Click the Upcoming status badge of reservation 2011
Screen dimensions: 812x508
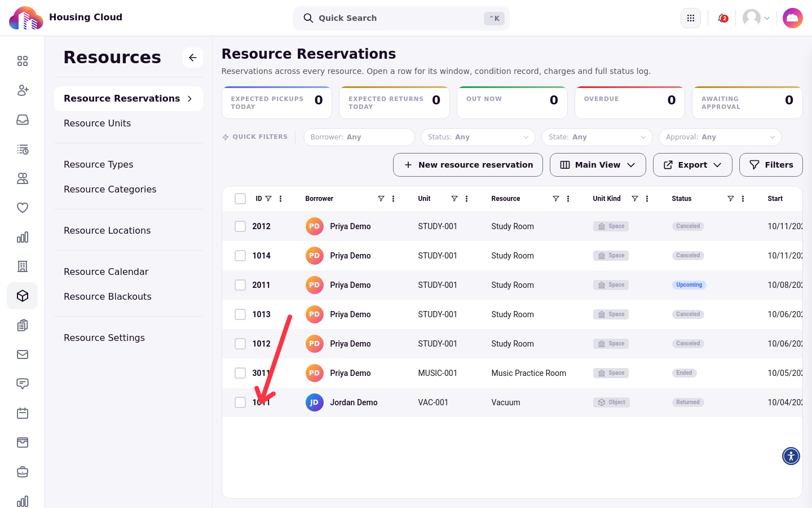689,285
